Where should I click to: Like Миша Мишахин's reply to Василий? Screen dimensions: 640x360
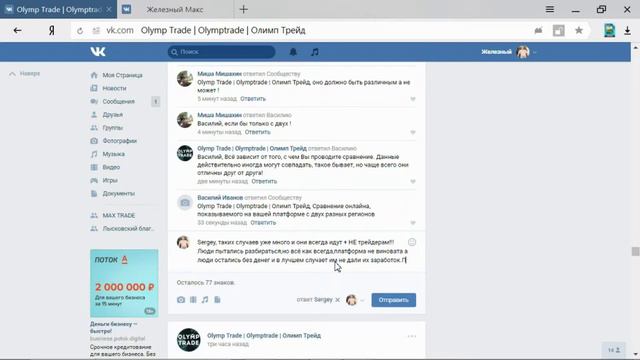pos(413,132)
